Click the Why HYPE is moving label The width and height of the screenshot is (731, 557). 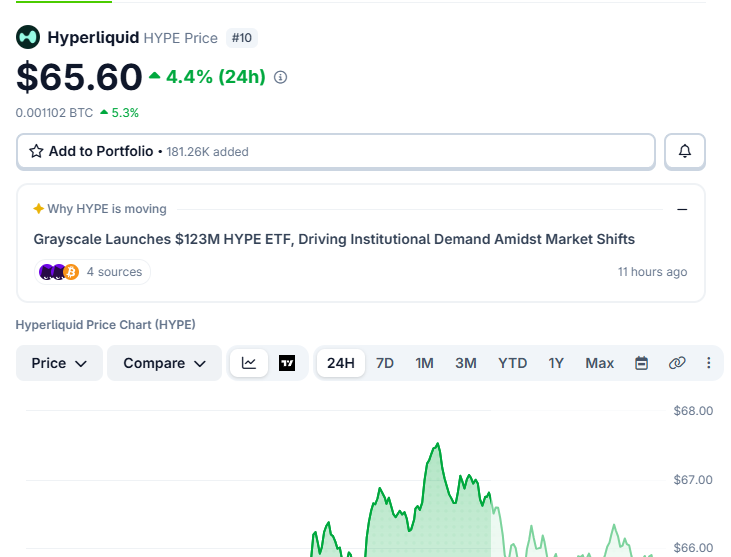click(107, 209)
